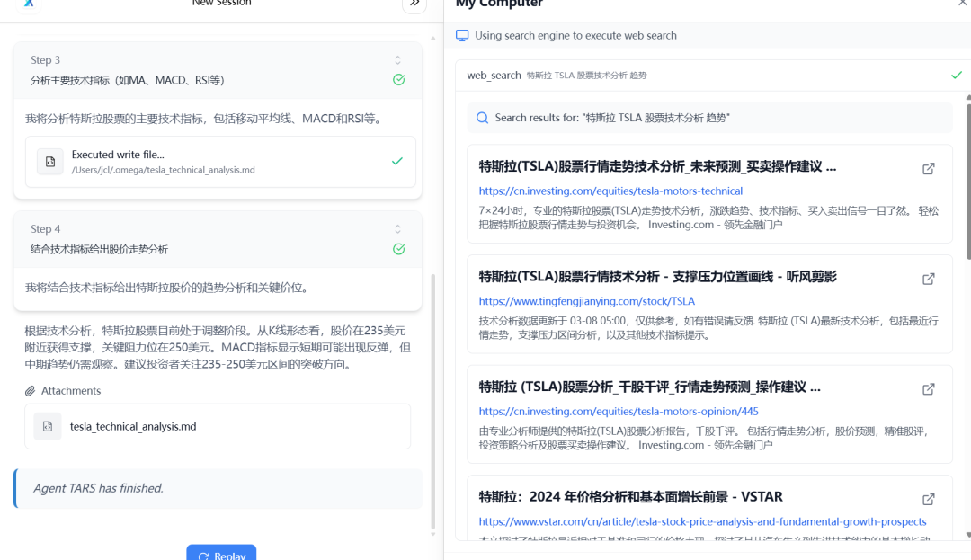Click the monitor icon beside web search status
This screenshot has height=560, width=971.
[461, 34]
